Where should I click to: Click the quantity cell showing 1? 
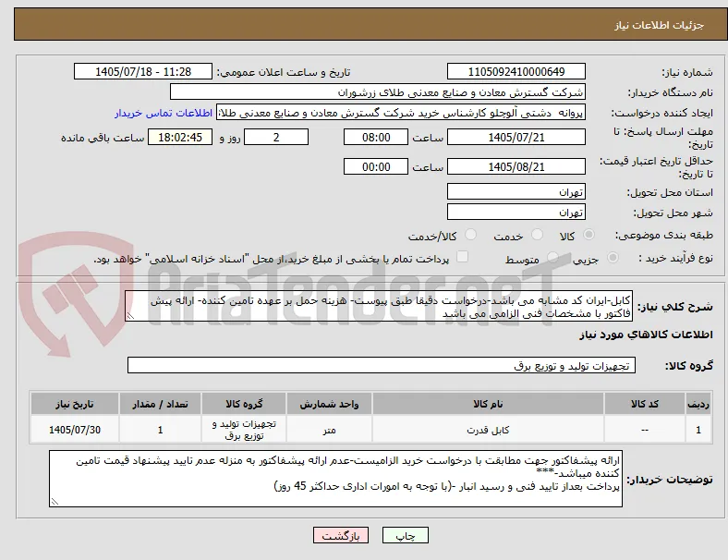click(x=160, y=430)
